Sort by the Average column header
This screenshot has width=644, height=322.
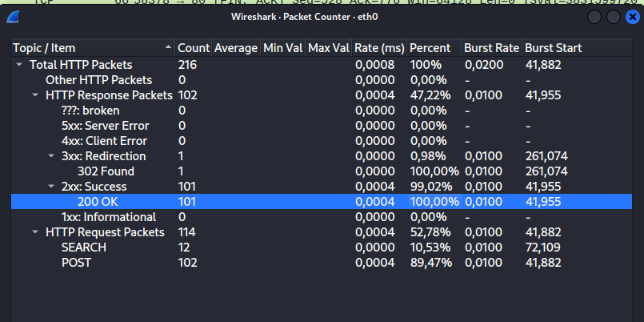[x=236, y=48]
